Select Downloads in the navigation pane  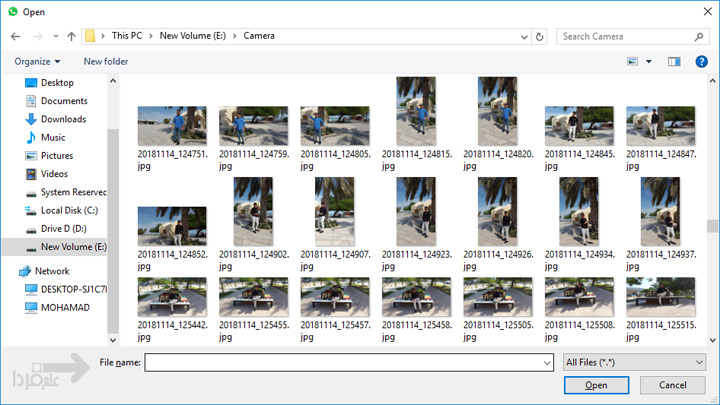point(62,119)
